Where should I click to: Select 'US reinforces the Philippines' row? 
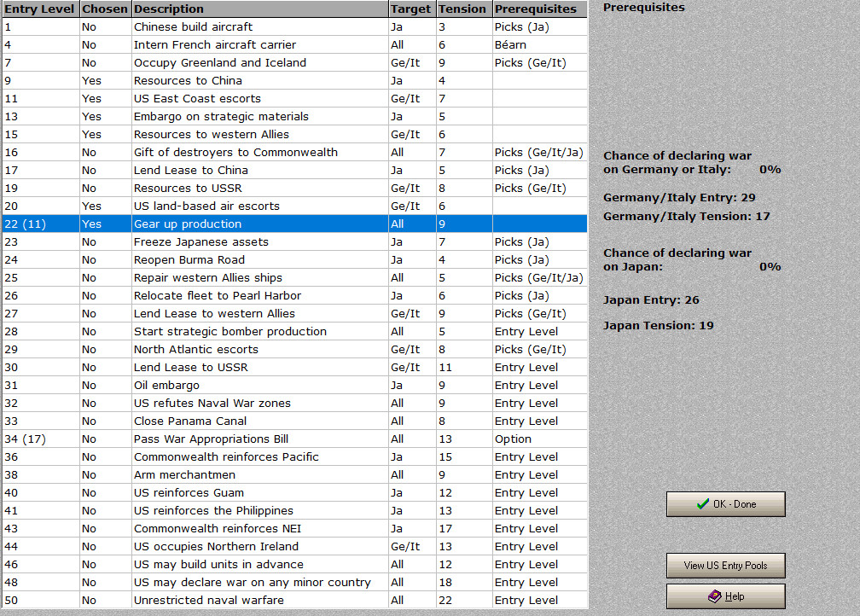click(x=294, y=511)
